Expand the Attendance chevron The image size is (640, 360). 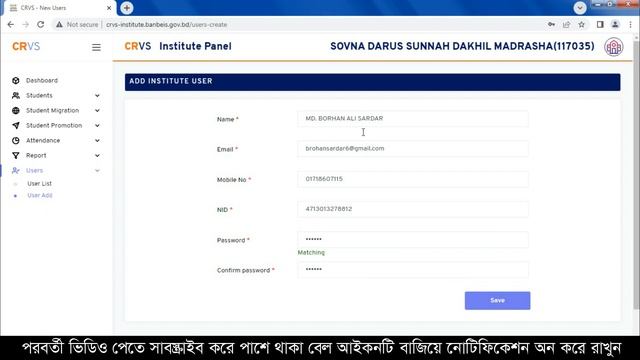point(97,140)
